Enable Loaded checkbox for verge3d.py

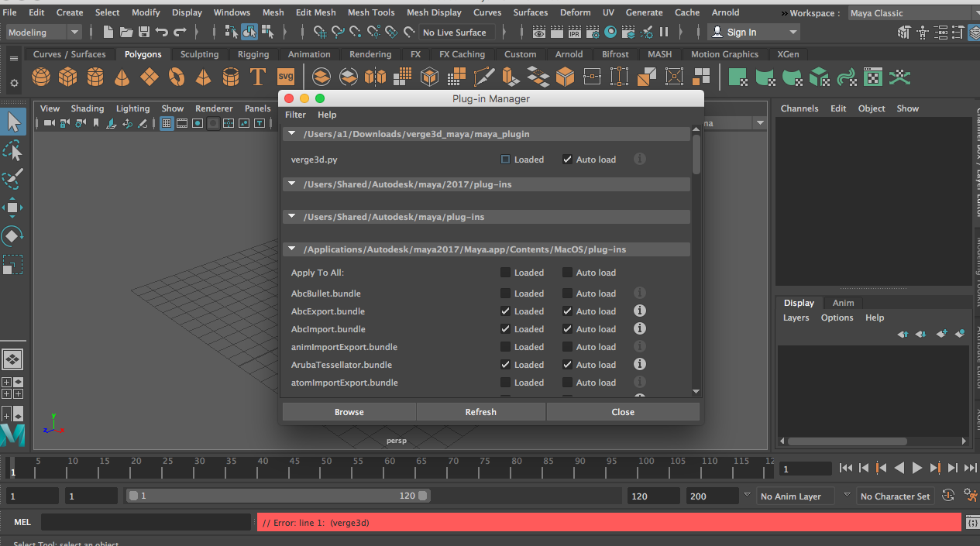pyautogui.click(x=506, y=160)
